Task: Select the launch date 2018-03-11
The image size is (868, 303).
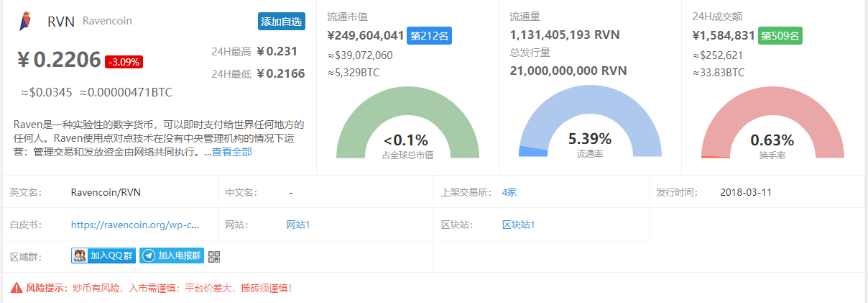Action: (746, 192)
